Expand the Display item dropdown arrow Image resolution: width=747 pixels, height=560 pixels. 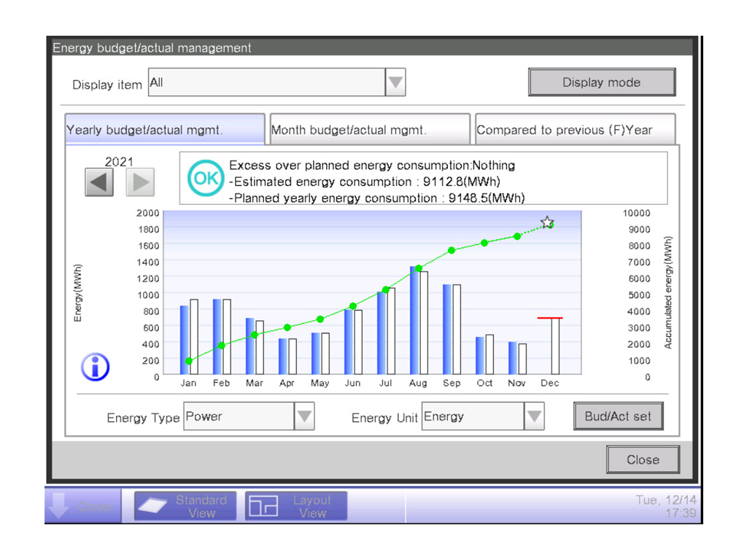tap(395, 83)
